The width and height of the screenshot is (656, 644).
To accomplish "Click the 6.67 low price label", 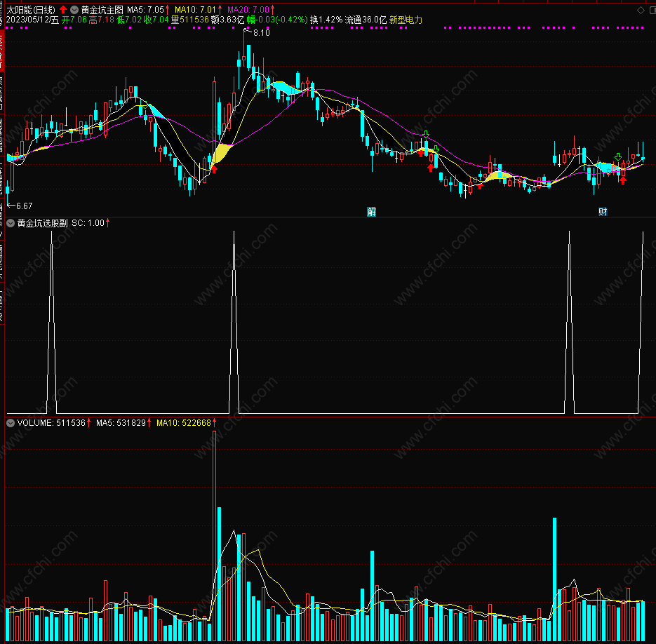I will coord(25,206).
